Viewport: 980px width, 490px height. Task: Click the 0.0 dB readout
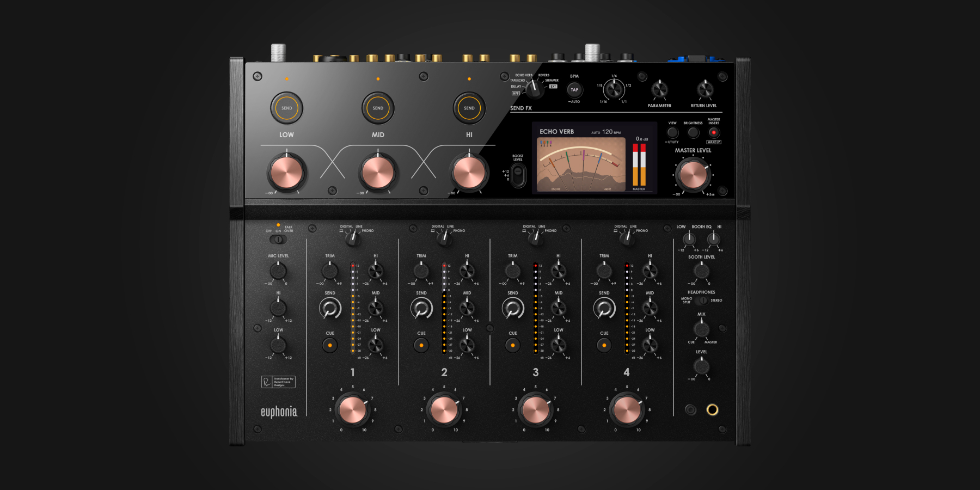point(642,139)
